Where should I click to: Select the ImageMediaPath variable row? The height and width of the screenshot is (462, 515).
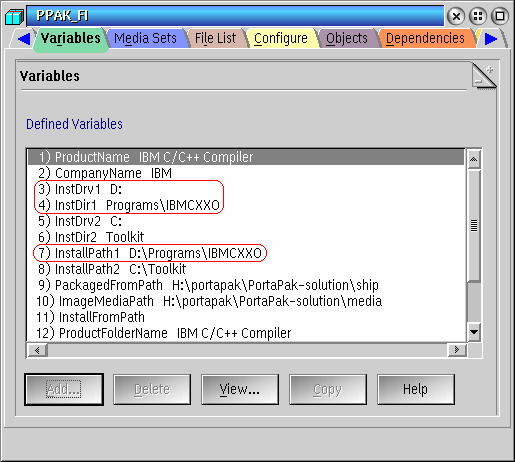tap(246, 301)
